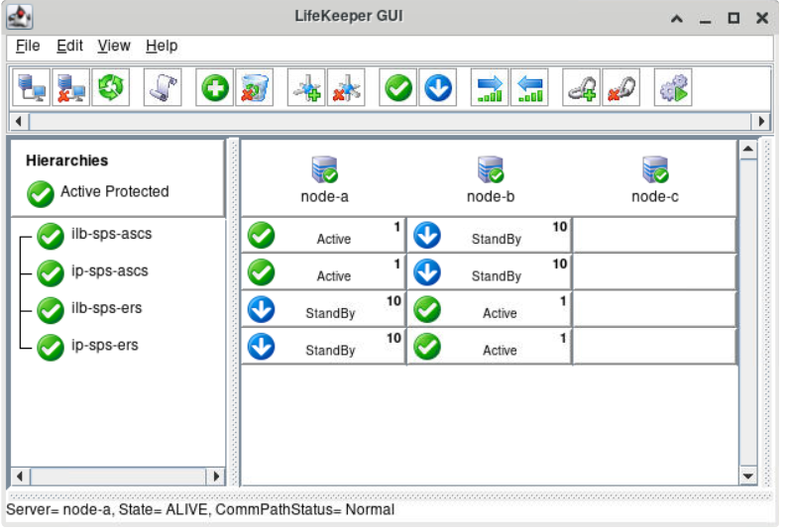Image resolution: width=786 pixels, height=532 pixels.
Task: Select the node-b server icon
Action: [491, 169]
